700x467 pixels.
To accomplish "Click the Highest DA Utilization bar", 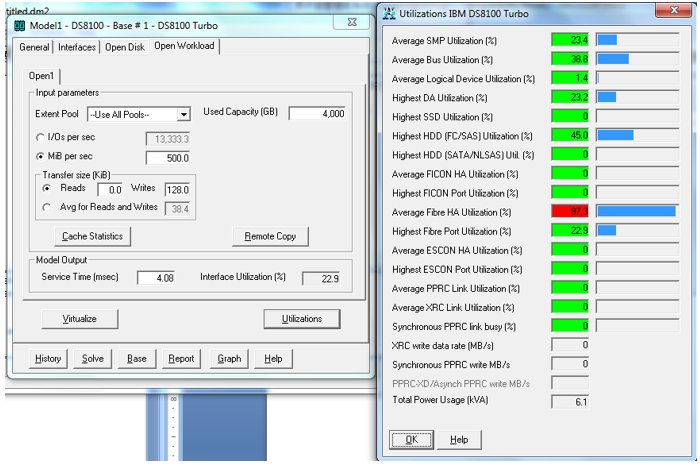I will [x=638, y=97].
